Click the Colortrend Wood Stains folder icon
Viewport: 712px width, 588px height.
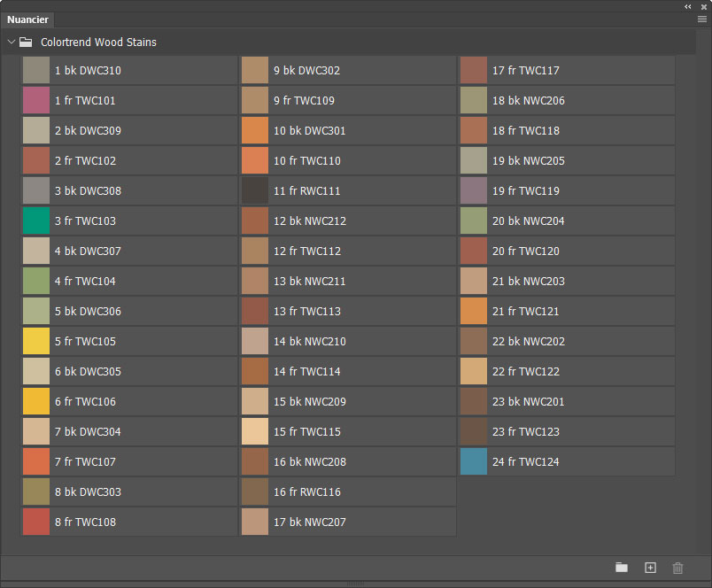26,43
